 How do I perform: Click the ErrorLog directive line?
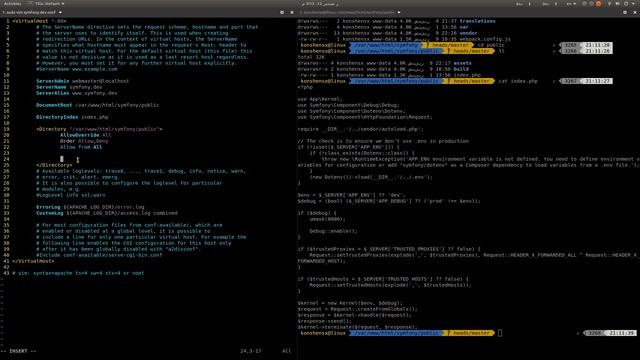click(90, 207)
